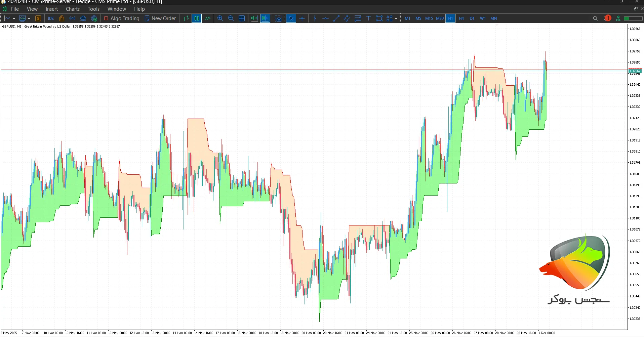Expand the objects list dropdown arrow

(396, 19)
